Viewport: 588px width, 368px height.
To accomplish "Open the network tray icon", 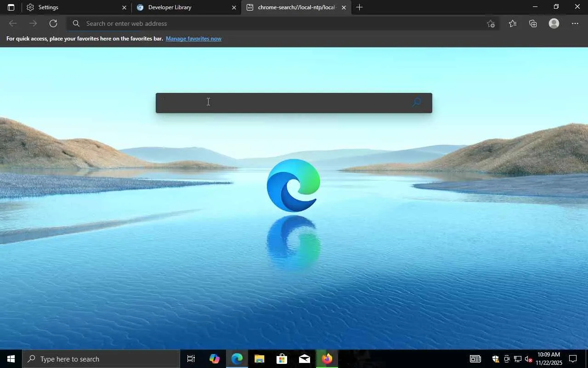I will point(518,359).
